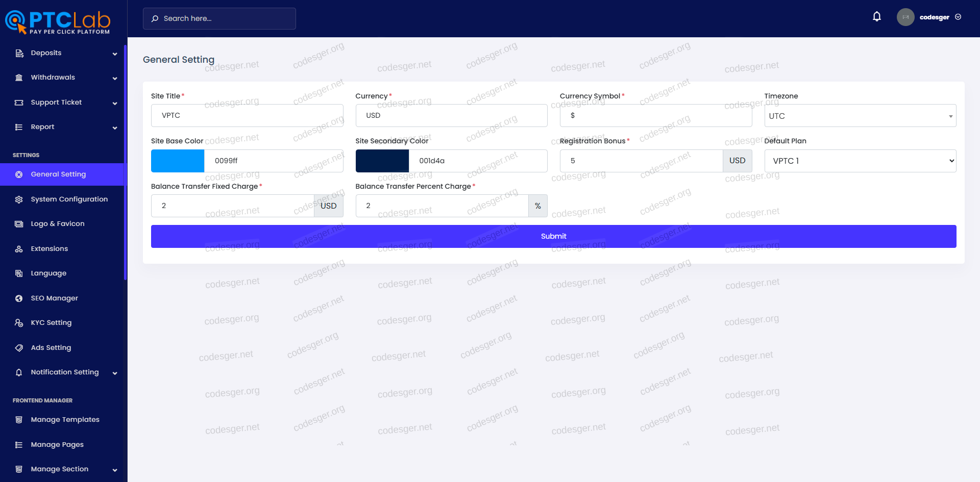
Task: Click the PTCLab logo
Action: pos(58,22)
